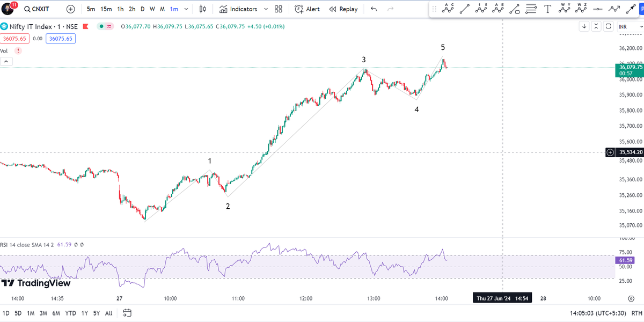This screenshot has height=322, width=644.
Task: Click the down arrow chart pane button
Action: click(584, 26)
